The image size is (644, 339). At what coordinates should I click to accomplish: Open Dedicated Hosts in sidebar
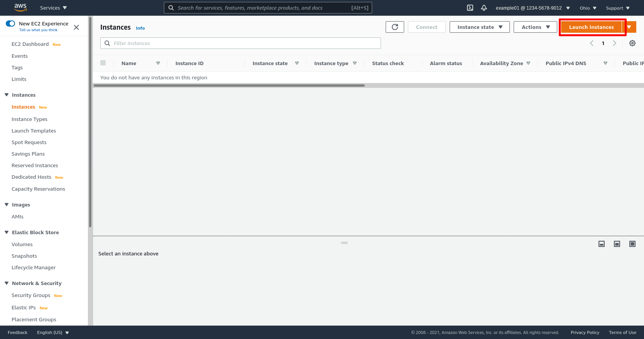(31, 177)
